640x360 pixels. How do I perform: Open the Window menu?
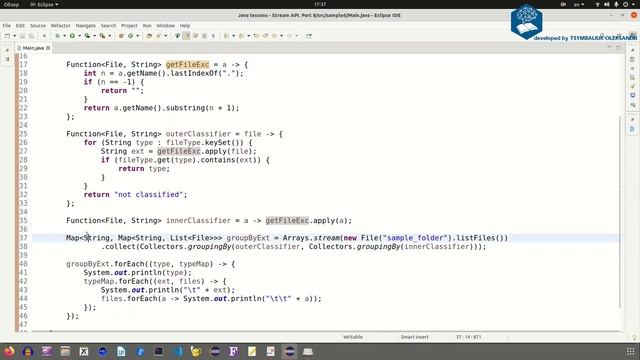(x=166, y=26)
